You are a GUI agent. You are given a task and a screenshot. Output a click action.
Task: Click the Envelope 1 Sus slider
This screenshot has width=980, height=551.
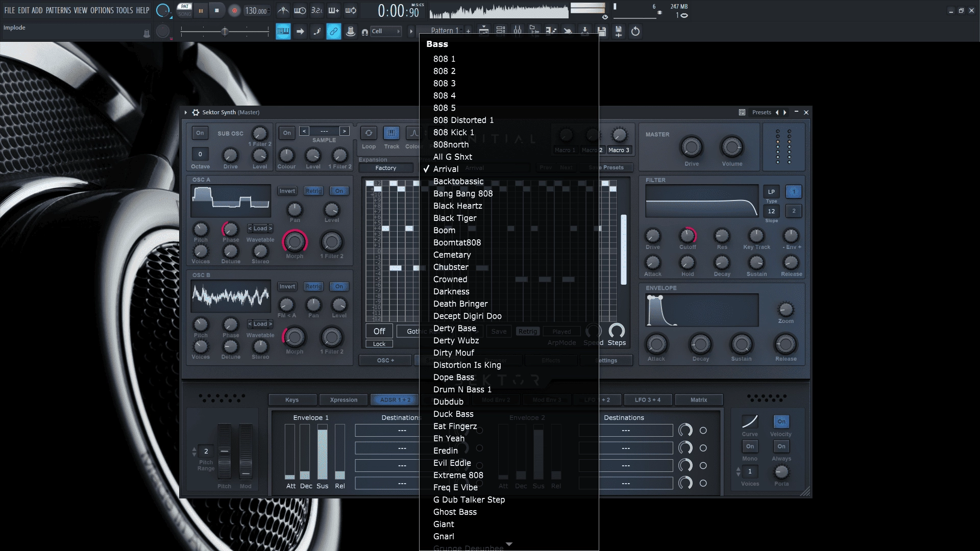tap(322, 452)
